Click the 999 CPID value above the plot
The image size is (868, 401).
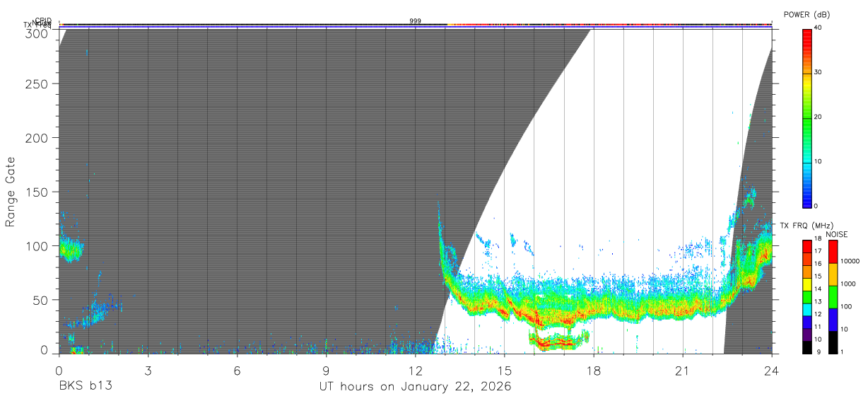tap(415, 21)
